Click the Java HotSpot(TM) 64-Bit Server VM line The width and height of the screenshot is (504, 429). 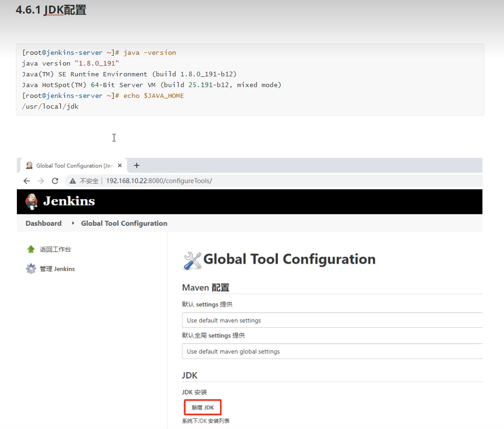pyautogui.click(x=151, y=85)
